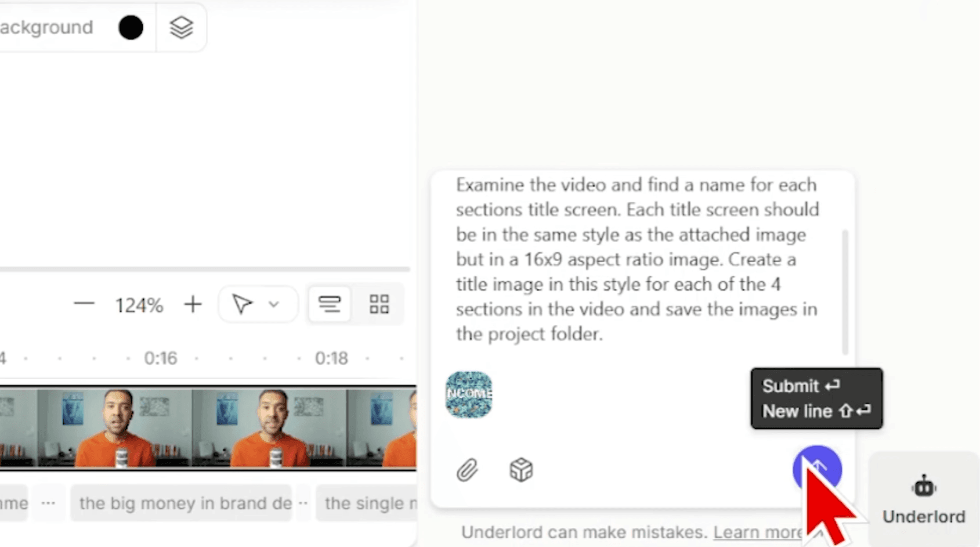
Task: Select the pointer arrow tool
Action: [242, 304]
